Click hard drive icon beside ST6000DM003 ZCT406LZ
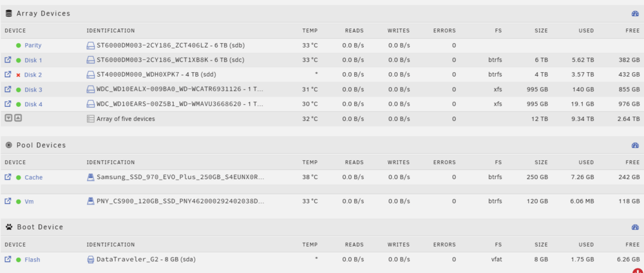The height and width of the screenshot is (273, 644). pos(90,46)
